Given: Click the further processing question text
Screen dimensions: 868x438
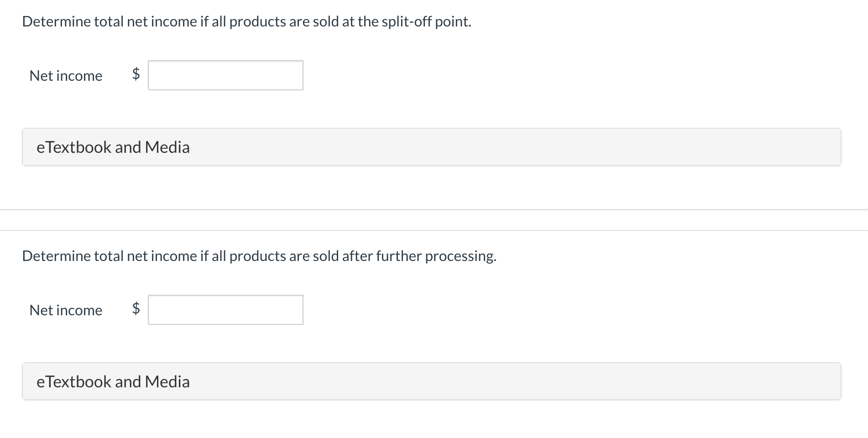Looking at the screenshot, I should [x=259, y=256].
